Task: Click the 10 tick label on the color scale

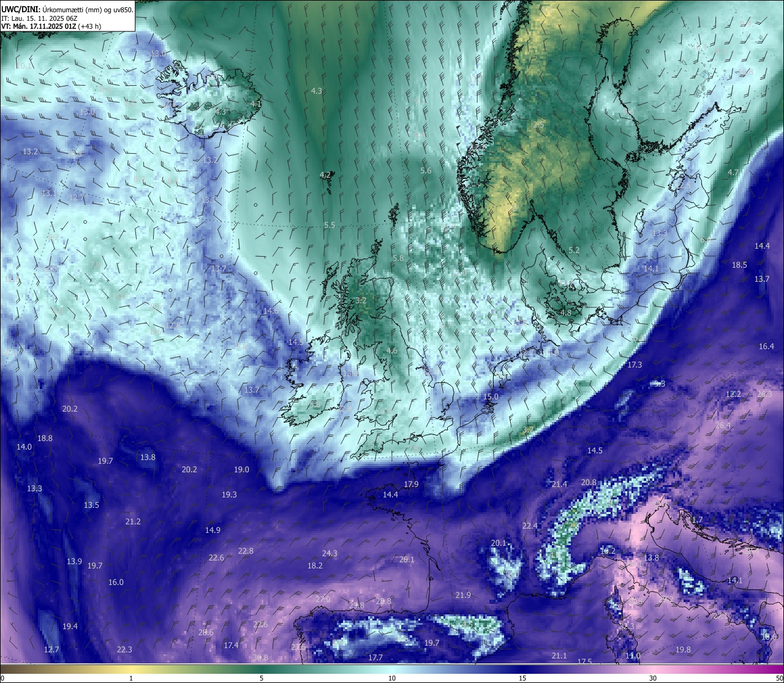Action: tap(392, 678)
